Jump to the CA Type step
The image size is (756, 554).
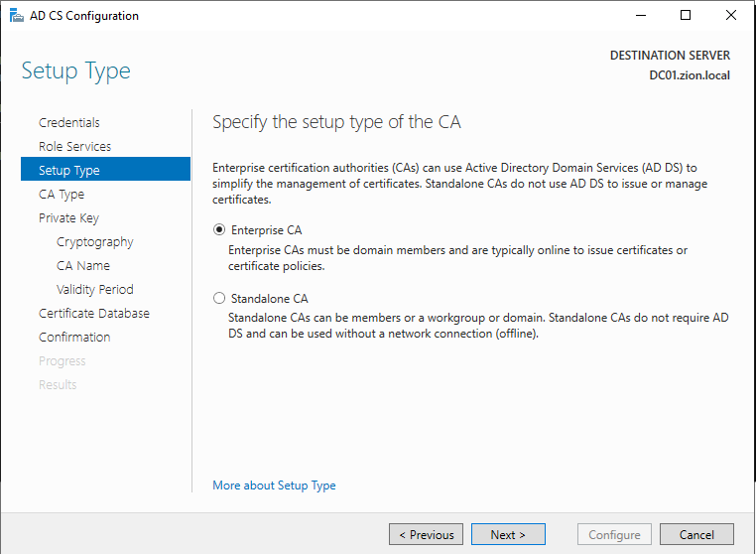[x=62, y=195]
